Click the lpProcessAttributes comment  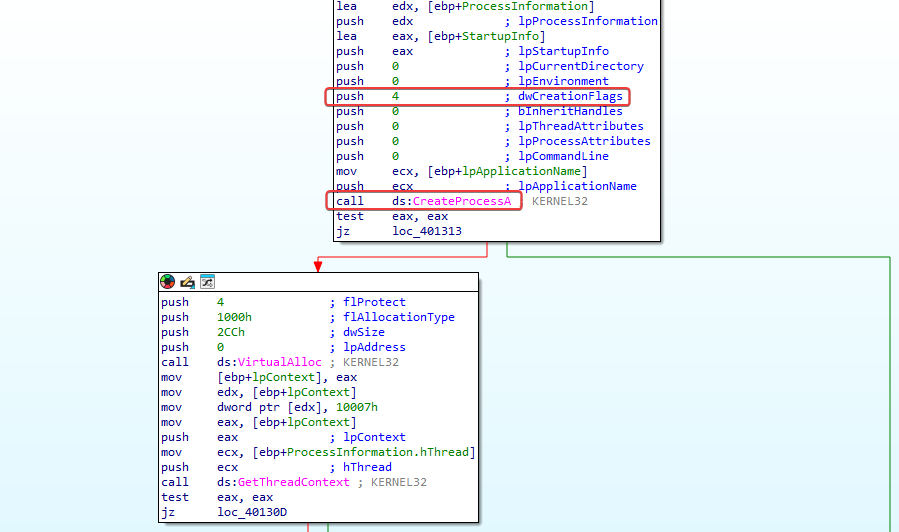pyautogui.click(x=584, y=141)
